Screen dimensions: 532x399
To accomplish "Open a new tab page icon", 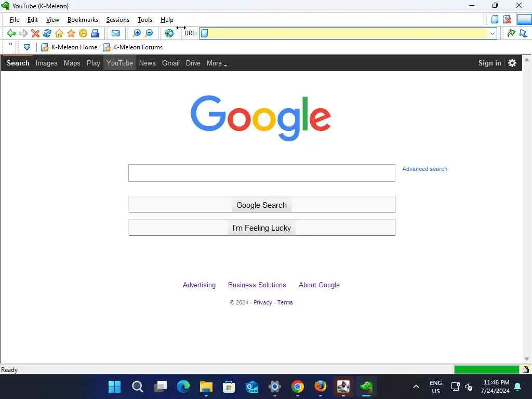I will click(x=495, y=19).
